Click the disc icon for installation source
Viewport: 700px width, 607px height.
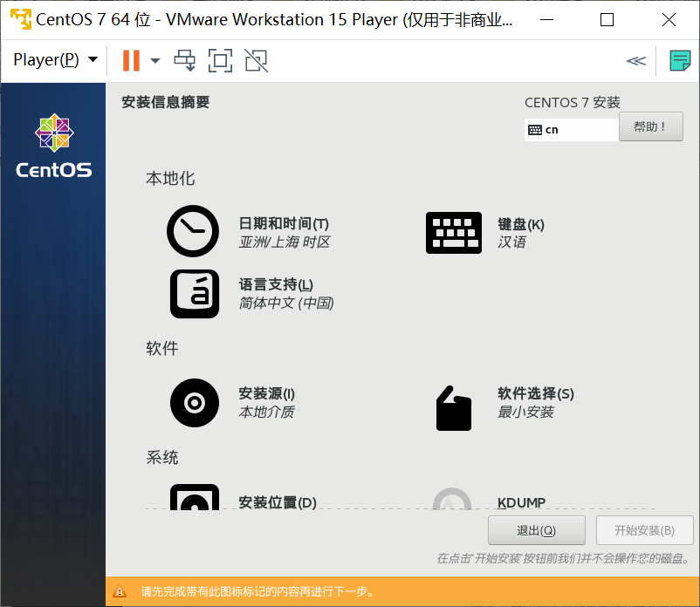click(195, 403)
